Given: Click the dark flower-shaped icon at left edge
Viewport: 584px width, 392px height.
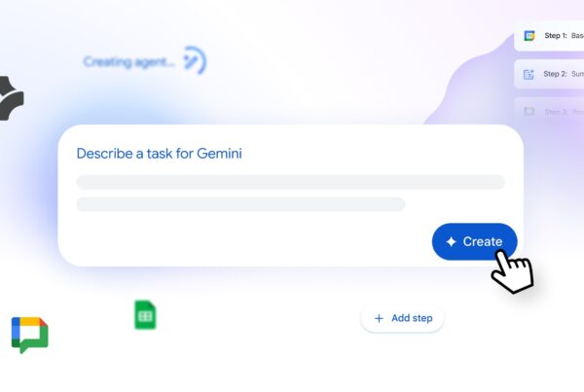Looking at the screenshot, I should click(11, 98).
